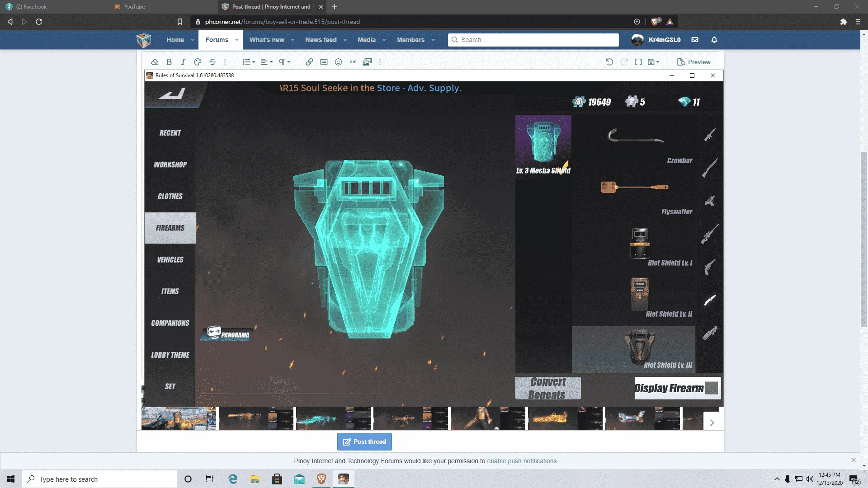Open the Vehicles section in game

coord(170,259)
